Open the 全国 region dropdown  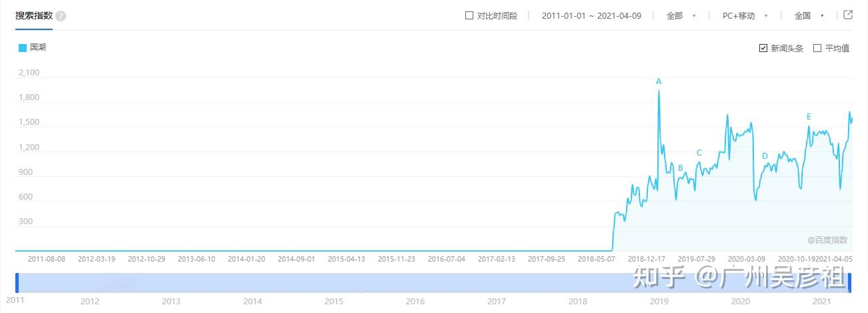click(x=809, y=15)
